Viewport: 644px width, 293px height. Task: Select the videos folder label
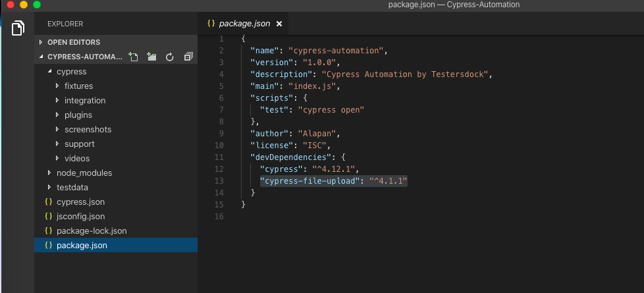(x=77, y=158)
